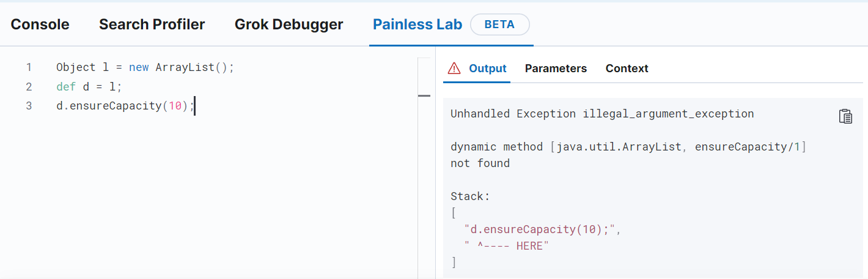The width and height of the screenshot is (868, 279).
Task: Click line number 3 in editor gutter
Action: [29, 106]
